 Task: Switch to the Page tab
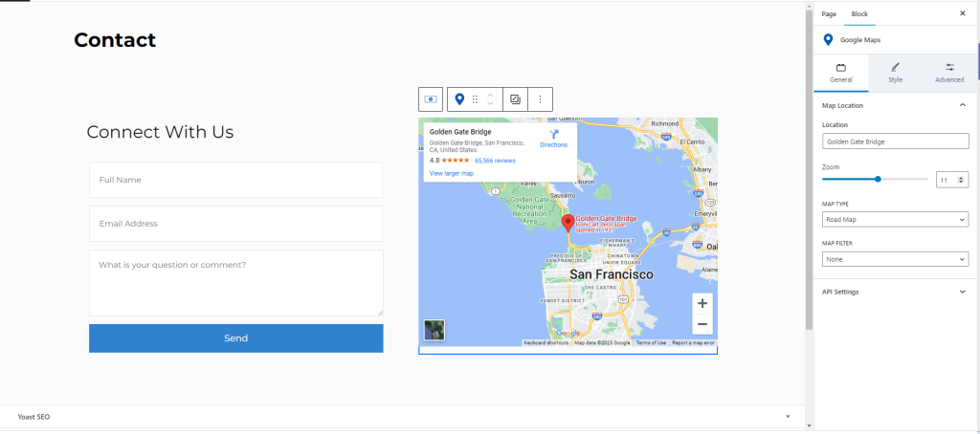tap(829, 13)
